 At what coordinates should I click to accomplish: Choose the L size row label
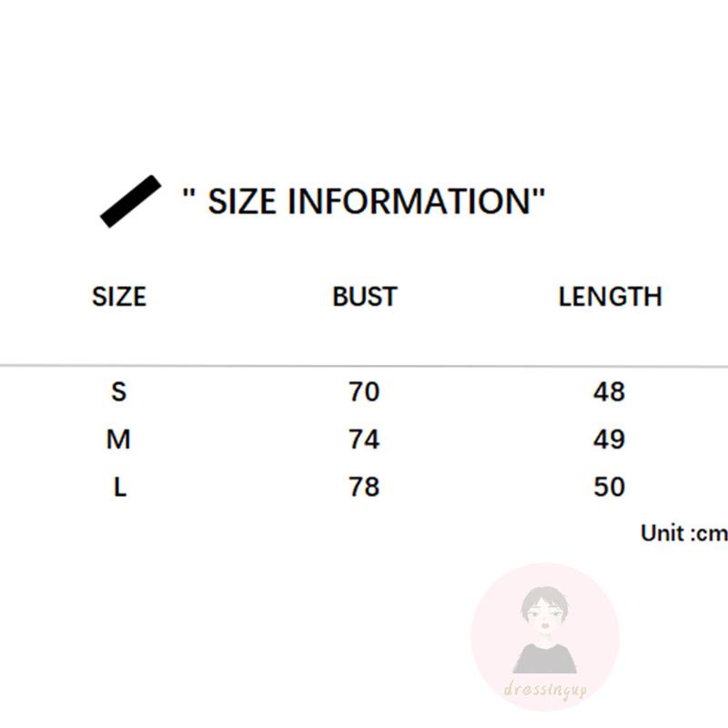pyautogui.click(x=119, y=487)
